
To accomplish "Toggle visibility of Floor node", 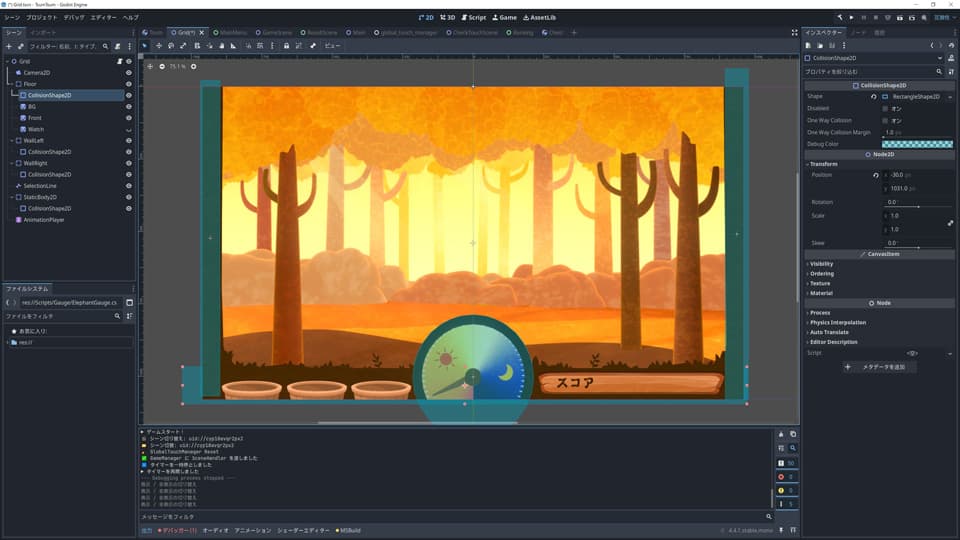I will tap(129, 84).
